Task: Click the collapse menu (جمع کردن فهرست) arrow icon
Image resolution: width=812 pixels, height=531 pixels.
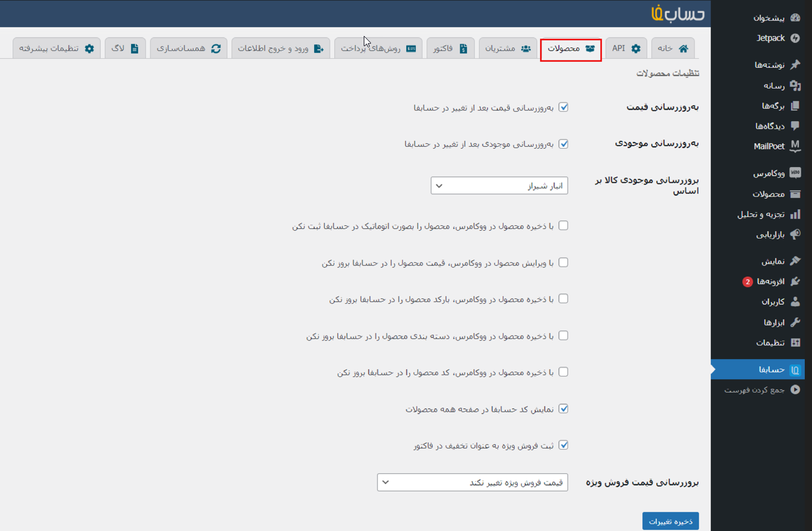Action: [x=795, y=390]
